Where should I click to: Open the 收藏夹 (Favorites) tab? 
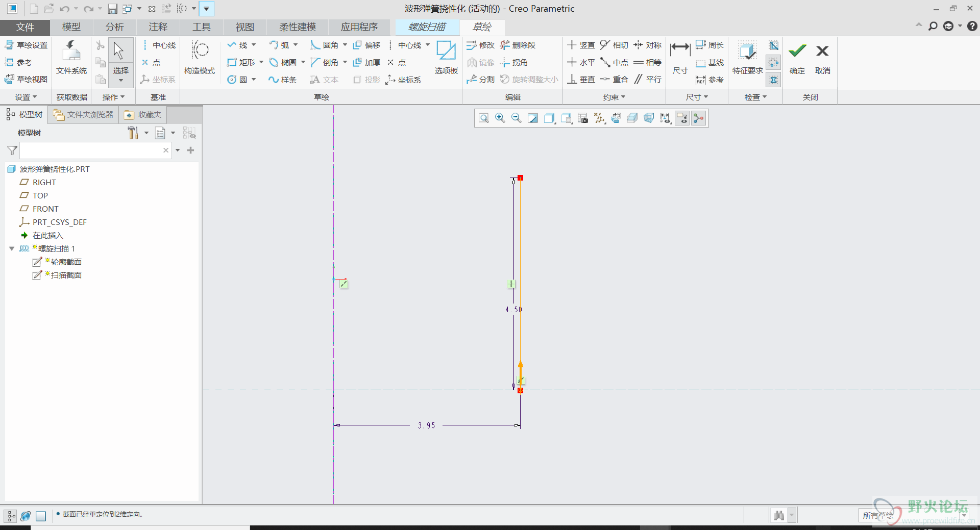pyautogui.click(x=143, y=115)
